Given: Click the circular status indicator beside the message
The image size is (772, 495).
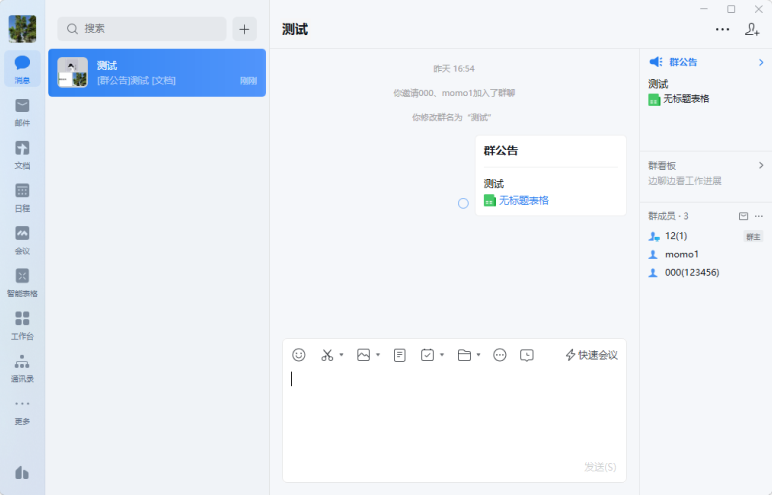Looking at the screenshot, I should pyautogui.click(x=463, y=203).
